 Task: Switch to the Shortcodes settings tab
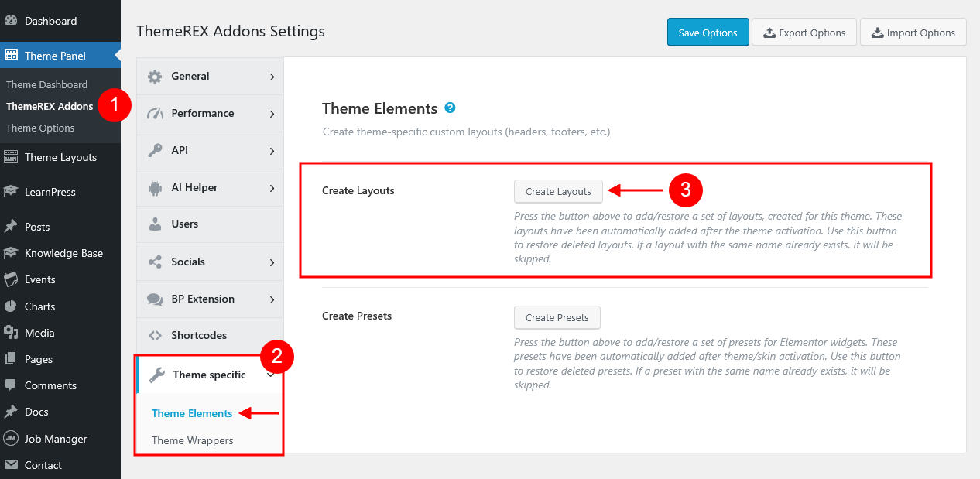point(210,336)
